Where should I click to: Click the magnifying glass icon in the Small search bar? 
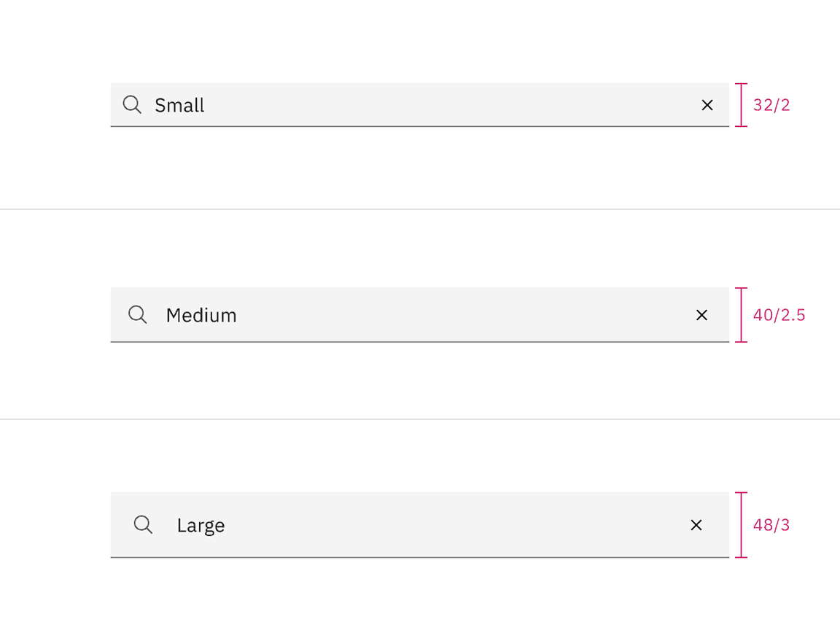132,105
